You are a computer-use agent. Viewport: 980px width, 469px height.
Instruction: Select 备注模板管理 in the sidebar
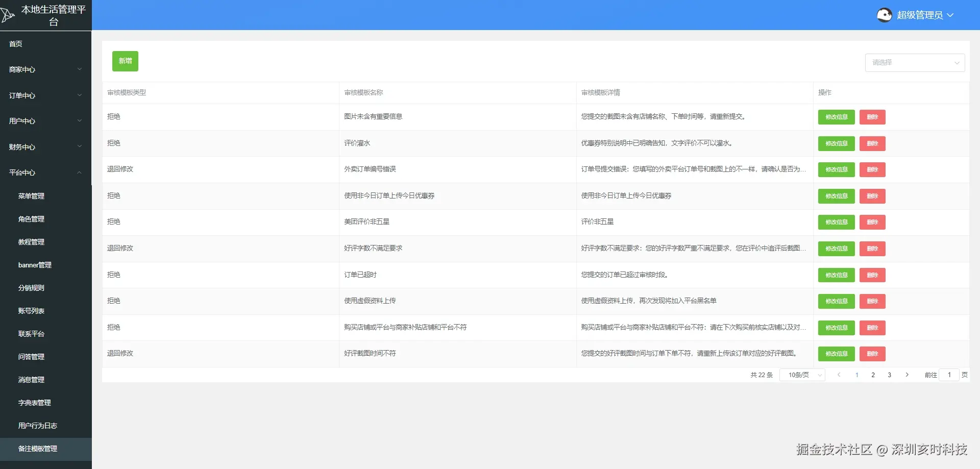(x=46, y=449)
